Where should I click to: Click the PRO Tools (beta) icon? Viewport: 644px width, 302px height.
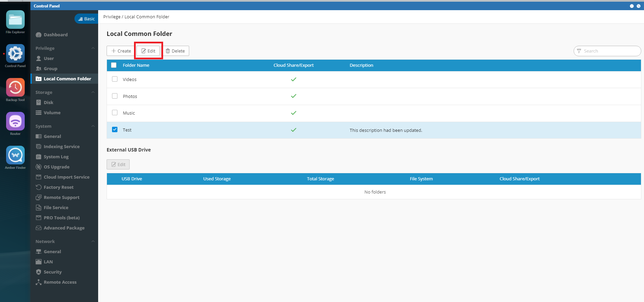click(x=39, y=218)
